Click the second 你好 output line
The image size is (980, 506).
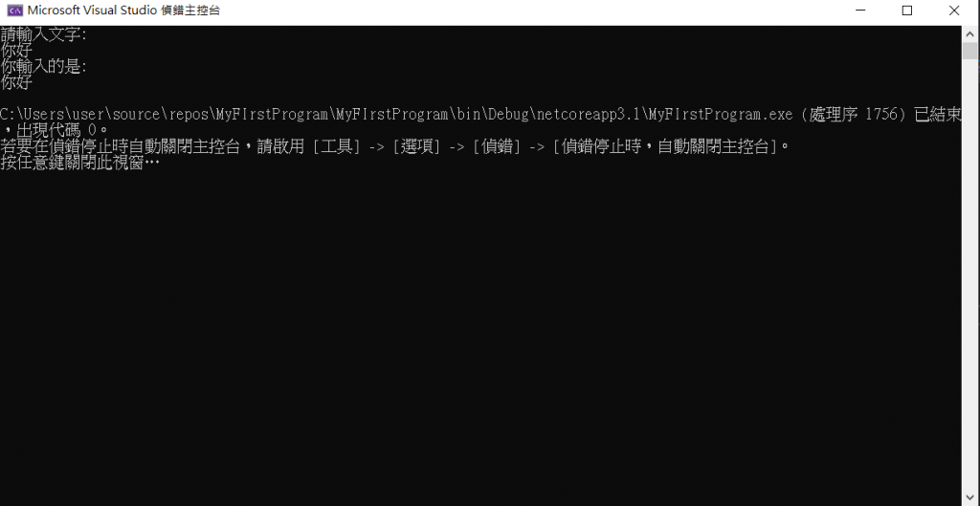click(x=16, y=82)
